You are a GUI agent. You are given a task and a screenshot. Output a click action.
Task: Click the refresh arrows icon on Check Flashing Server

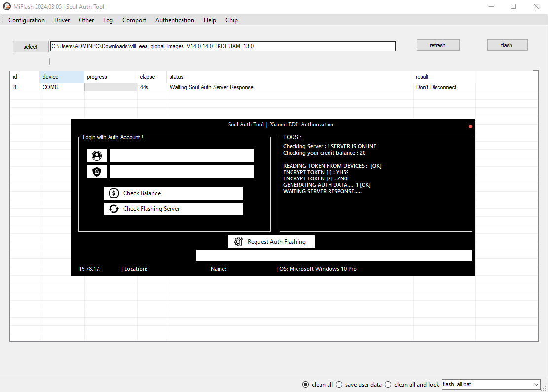point(114,209)
